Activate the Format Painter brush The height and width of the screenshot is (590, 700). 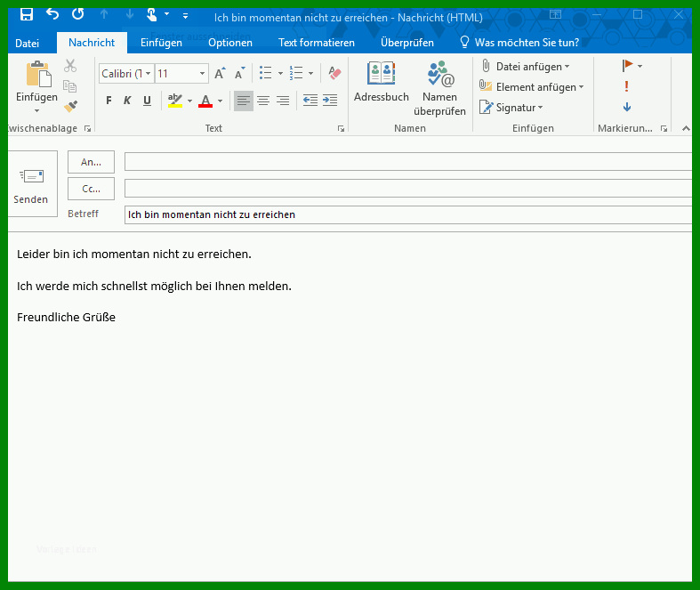pos(70,106)
